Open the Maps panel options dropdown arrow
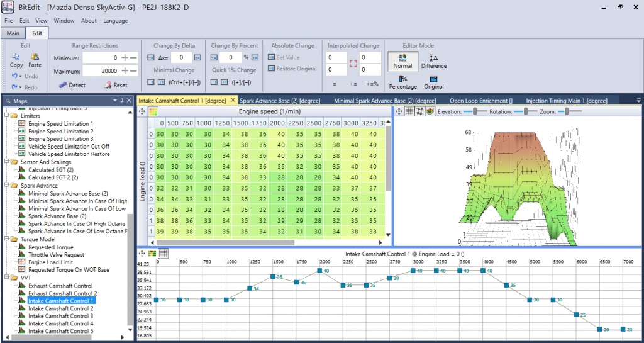 (116, 100)
